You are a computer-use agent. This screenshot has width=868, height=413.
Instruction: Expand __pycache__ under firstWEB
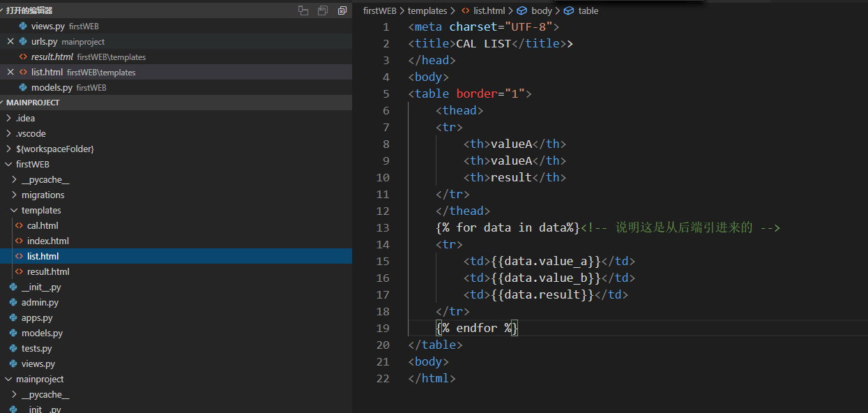point(176,179)
